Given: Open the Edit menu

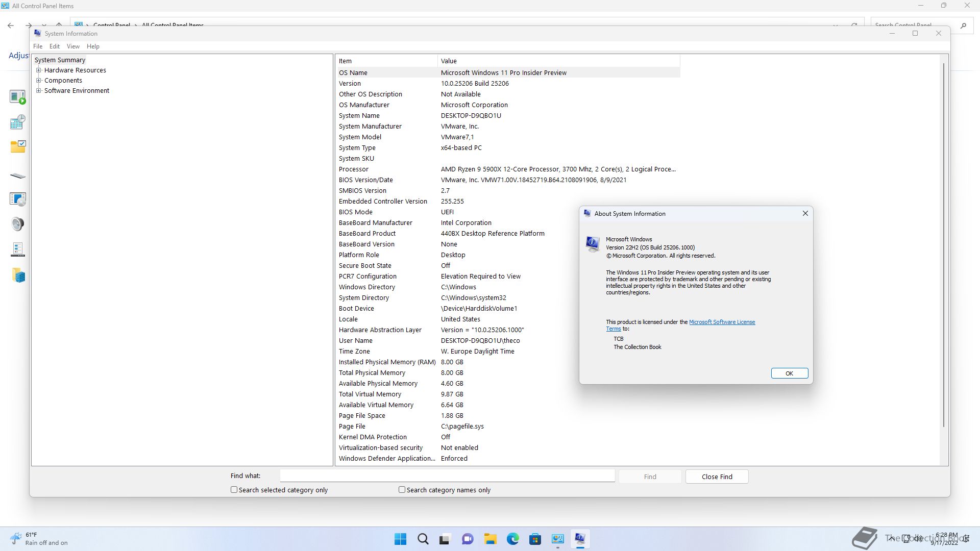Looking at the screenshot, I should click(x=55, y=46).
